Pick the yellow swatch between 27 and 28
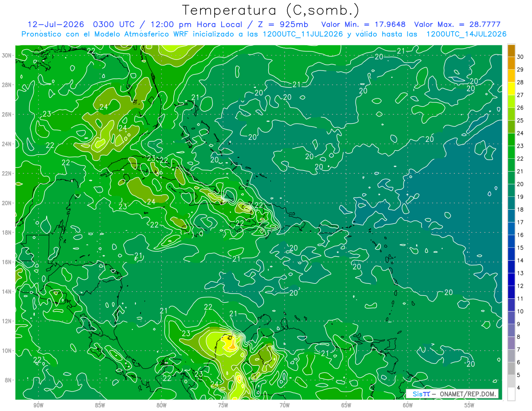This screenshot has height=411, width=532. pyautogui.click(x=511, y=89)
